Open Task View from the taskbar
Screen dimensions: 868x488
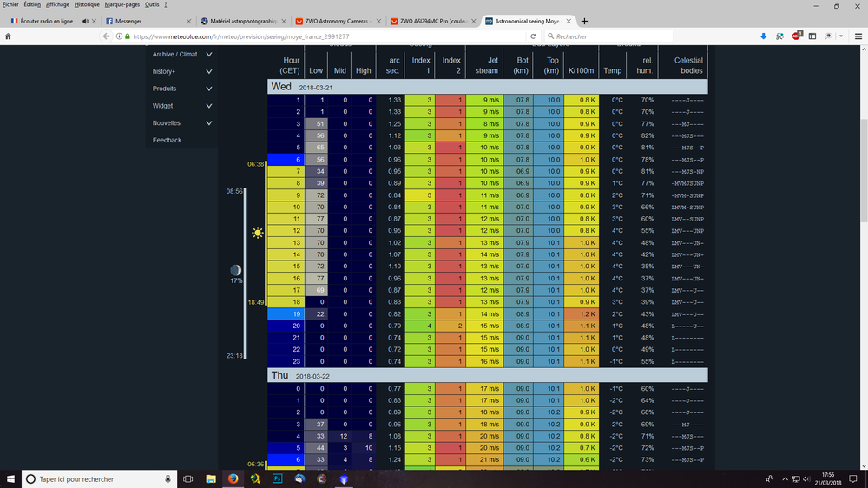click(x=188, y=479)
